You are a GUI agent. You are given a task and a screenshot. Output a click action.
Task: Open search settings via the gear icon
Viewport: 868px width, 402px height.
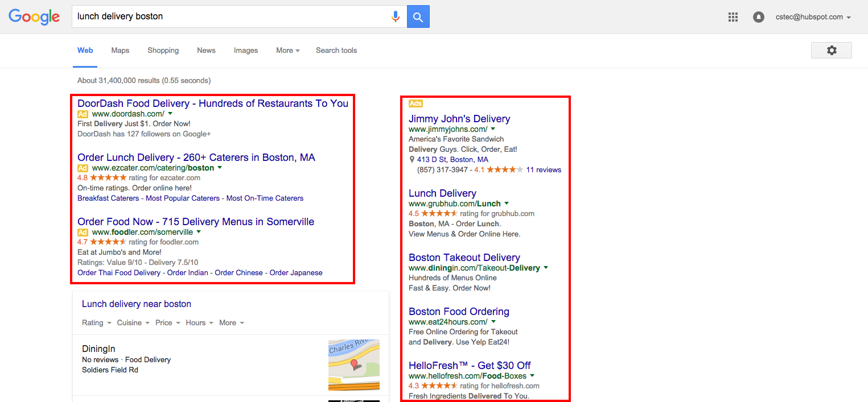coord(831,50)
